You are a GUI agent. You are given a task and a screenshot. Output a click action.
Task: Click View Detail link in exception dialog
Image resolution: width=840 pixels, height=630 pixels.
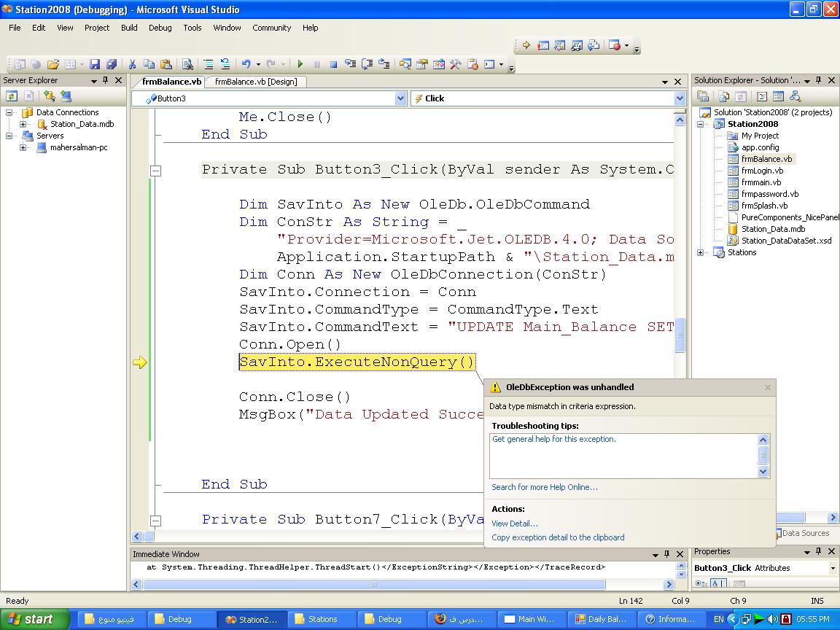(515, 524)
